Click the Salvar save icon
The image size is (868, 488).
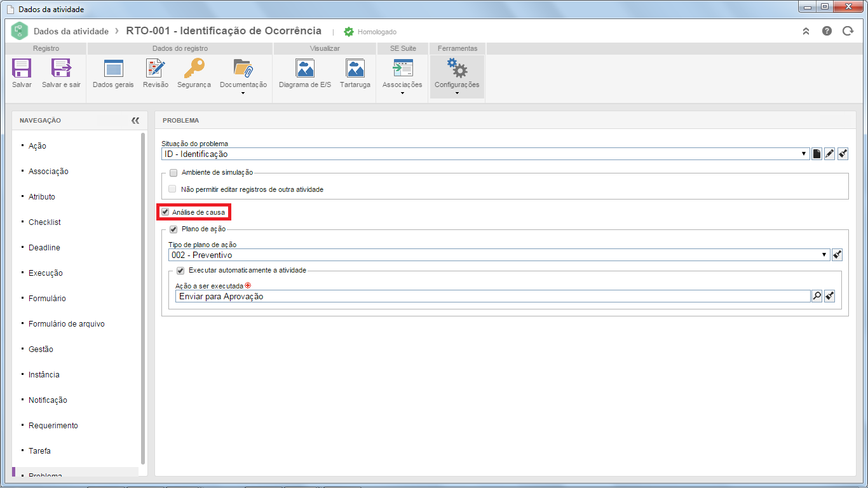point(22,68)
